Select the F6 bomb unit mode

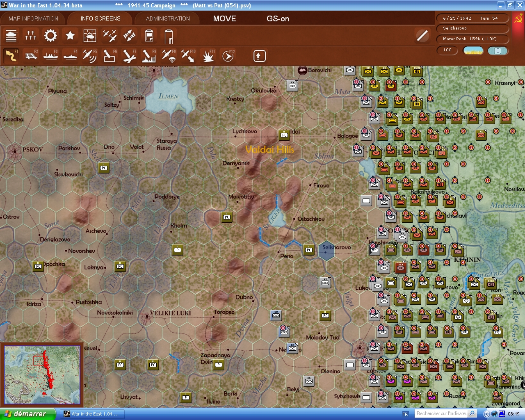110,56
